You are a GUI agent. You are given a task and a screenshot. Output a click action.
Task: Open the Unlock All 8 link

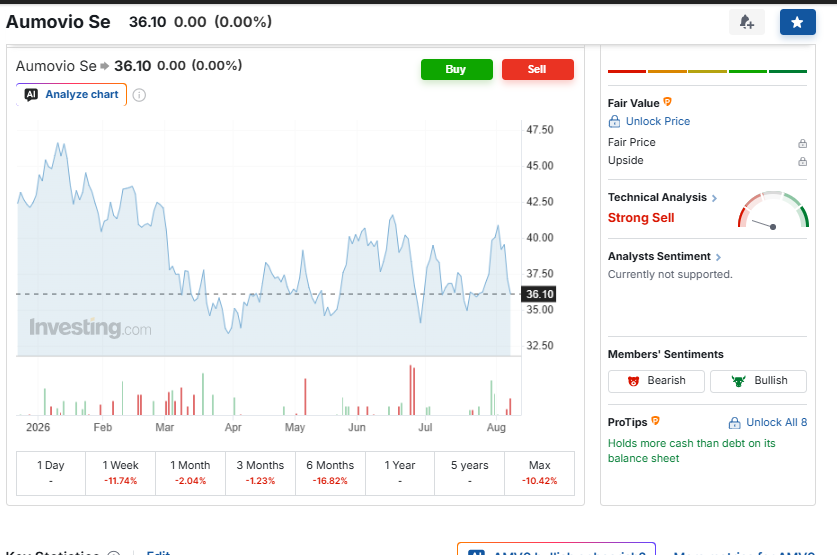tap(776, 423)
